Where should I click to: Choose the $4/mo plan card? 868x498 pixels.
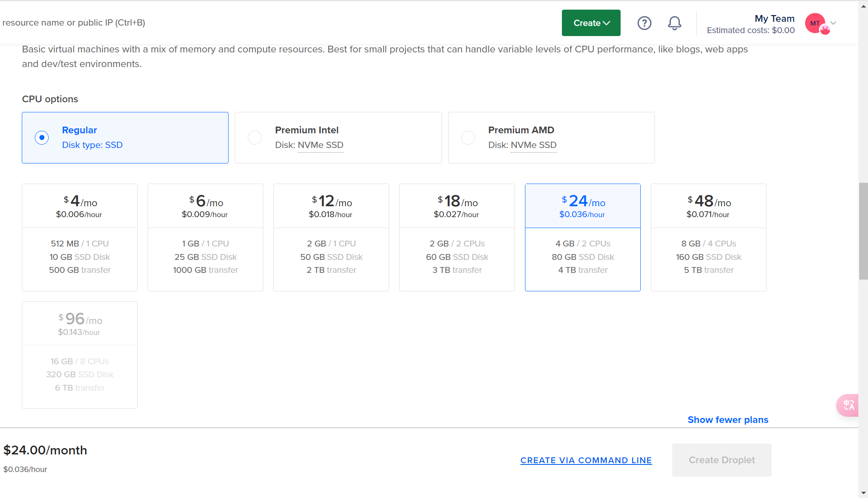(80, 237)
